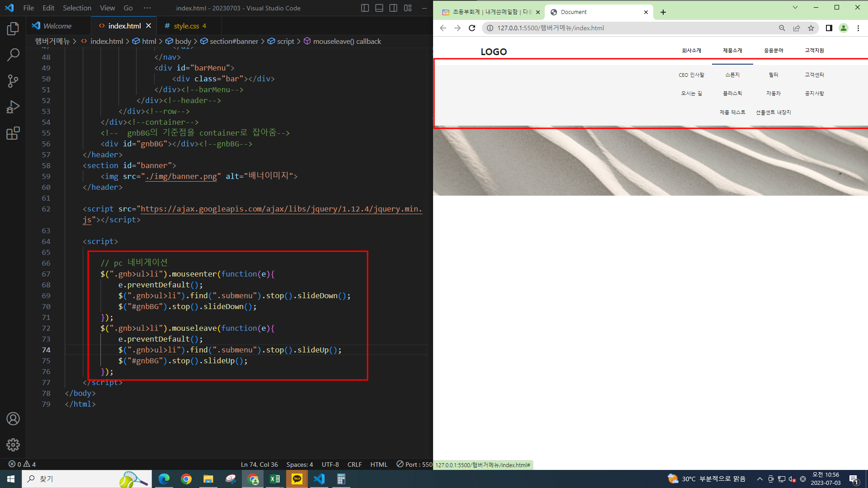The height and width of the screenshot is (488, 868).
Task: Open Chrome tab search dropdown arrow
Action: tap(795, 7)
